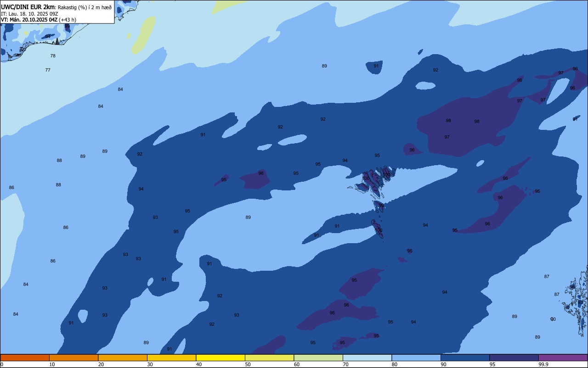Click the legend tick label 70
The height and width of the screenshot is (368, 588).
pyautogui.click(x=345, y=364)
